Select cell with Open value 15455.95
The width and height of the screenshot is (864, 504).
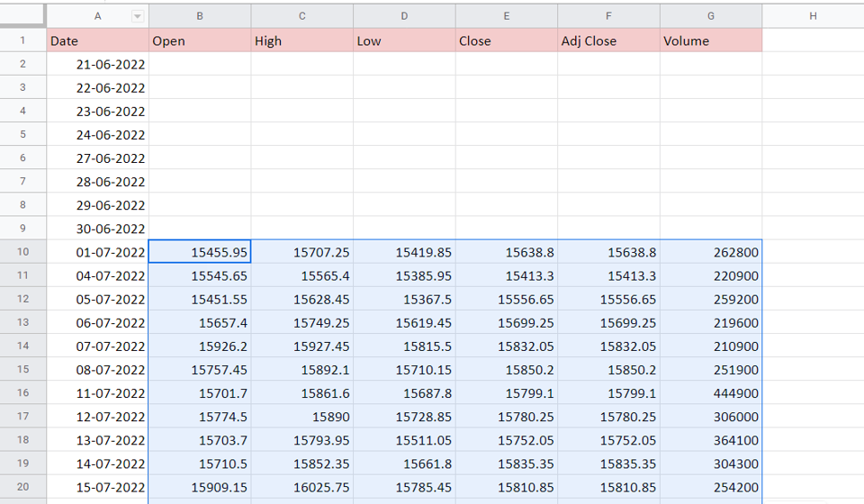200,252
